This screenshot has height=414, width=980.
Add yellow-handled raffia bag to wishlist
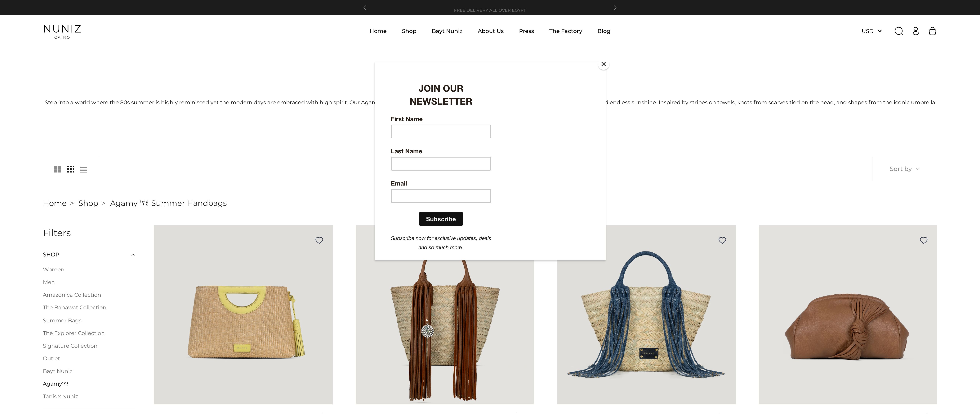tap(319, 240)
